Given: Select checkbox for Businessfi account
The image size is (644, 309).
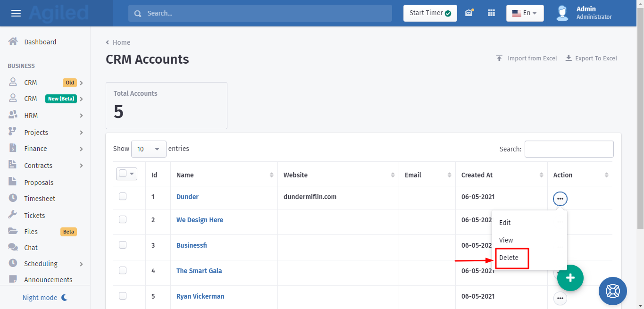Looking at the screenshot, I should pyautogui.click(x=123, y=245).
